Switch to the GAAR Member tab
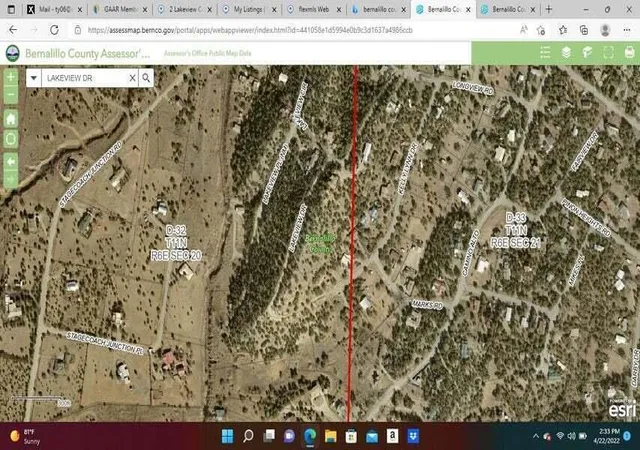Screen dimensions: 640x450 (x=120, y=9)
